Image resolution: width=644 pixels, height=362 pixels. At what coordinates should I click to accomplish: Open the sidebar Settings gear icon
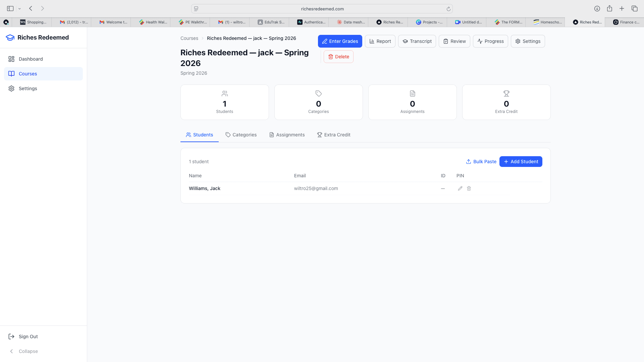point(11,88)
